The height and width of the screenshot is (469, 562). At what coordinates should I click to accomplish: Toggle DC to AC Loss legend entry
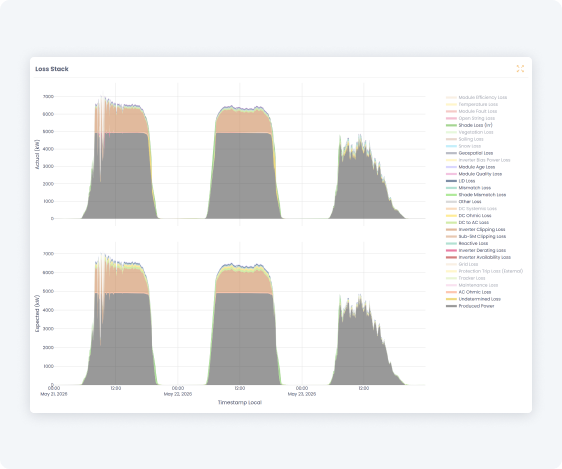coord(467,222)
